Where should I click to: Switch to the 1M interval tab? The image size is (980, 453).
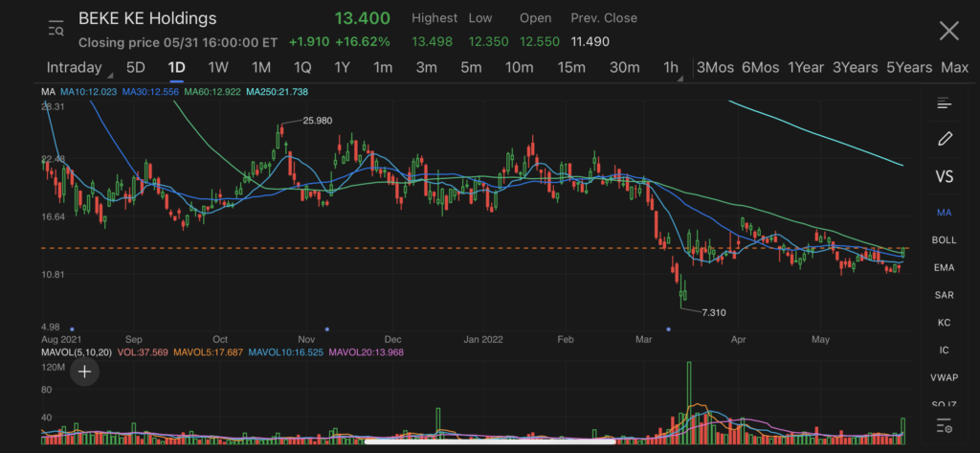coord(260,68)
